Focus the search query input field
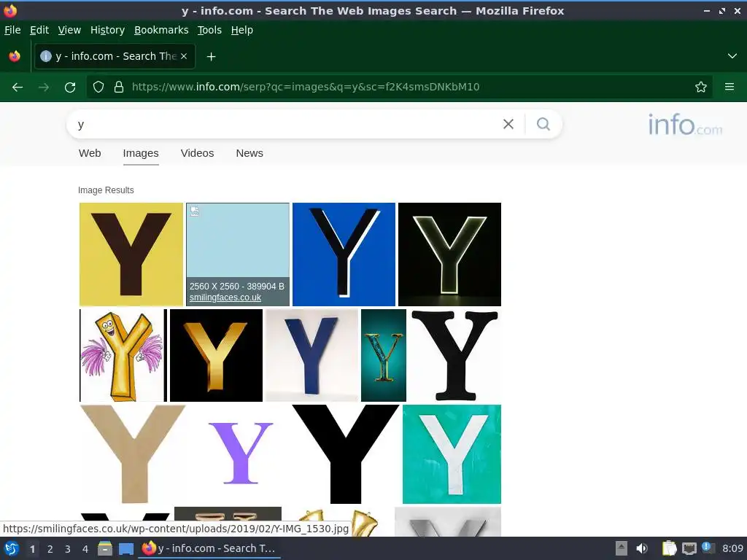This screenshot has width=747, height=560. (286, 124)
